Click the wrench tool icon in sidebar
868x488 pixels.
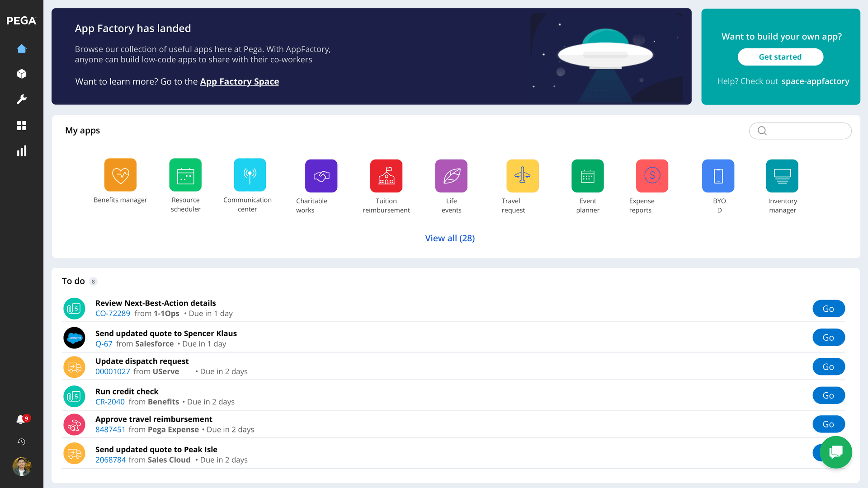[21, 99]
